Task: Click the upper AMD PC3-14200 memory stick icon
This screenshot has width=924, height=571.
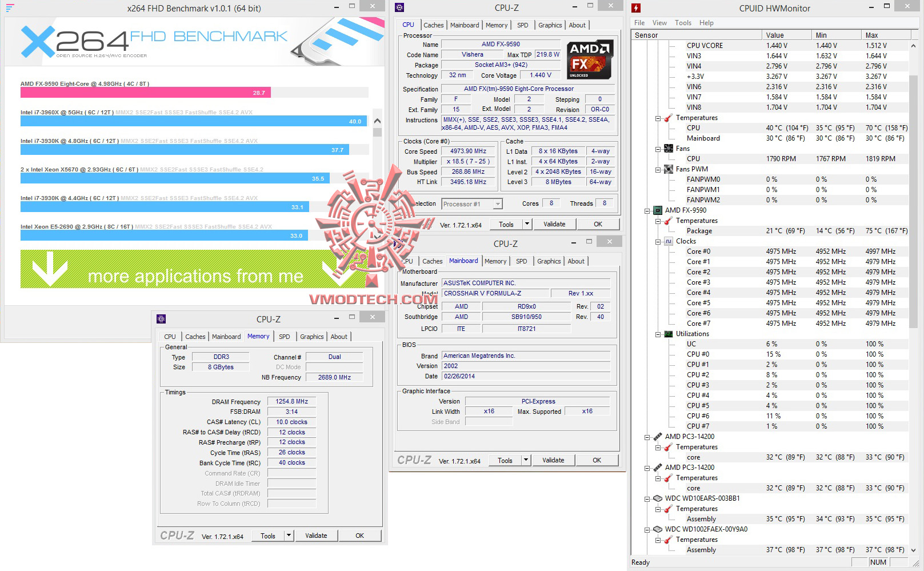Action: [658, 437]
